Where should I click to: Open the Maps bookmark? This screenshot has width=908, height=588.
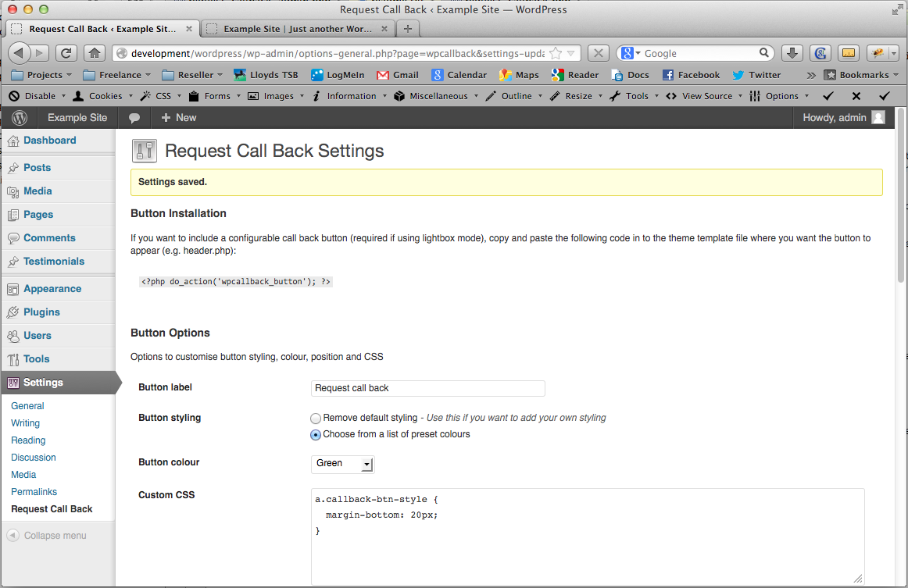click(520, 75)
